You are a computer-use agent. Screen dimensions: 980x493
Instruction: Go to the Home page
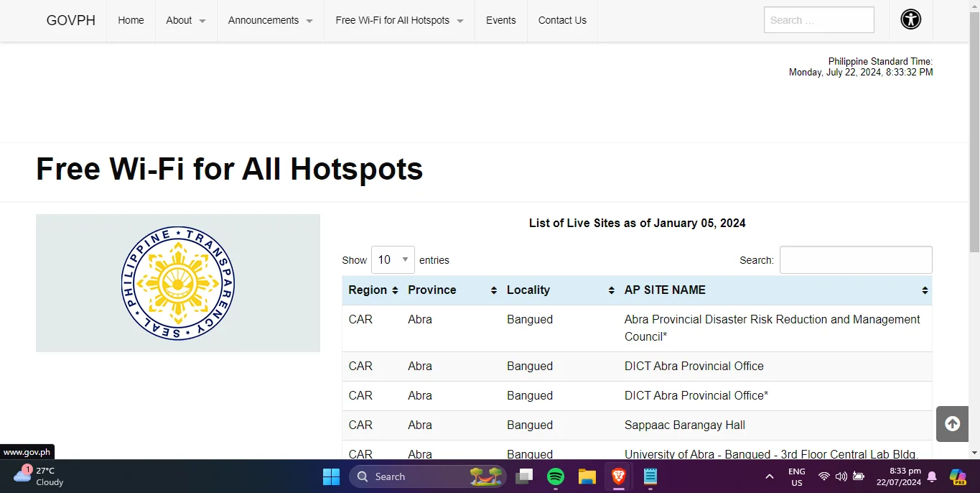pos(131,20)
